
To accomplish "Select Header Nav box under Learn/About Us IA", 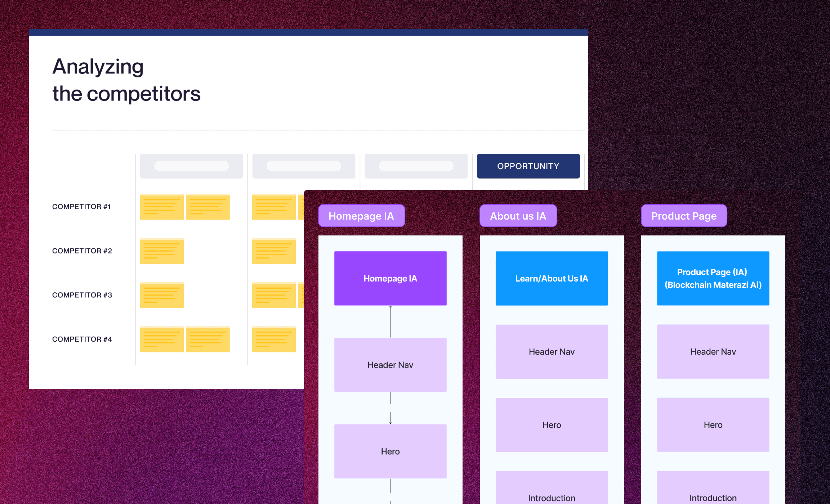I will (552, 352).
